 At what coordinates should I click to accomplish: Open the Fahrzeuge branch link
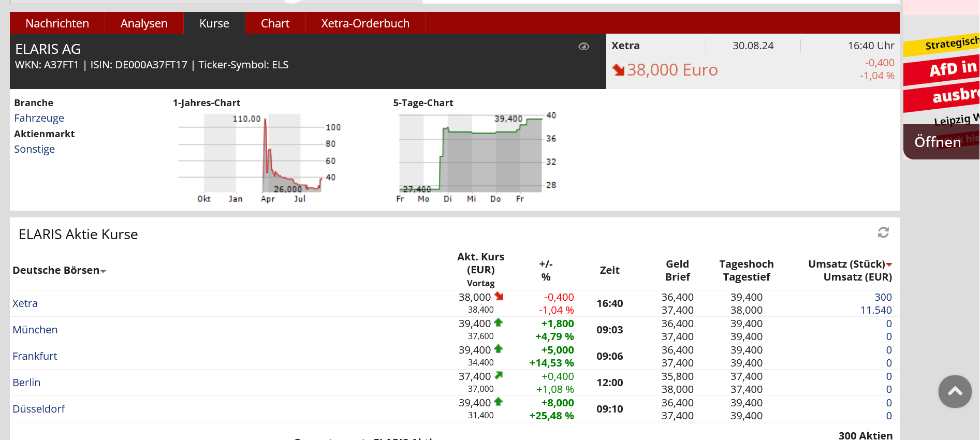[x=39, y=118]
